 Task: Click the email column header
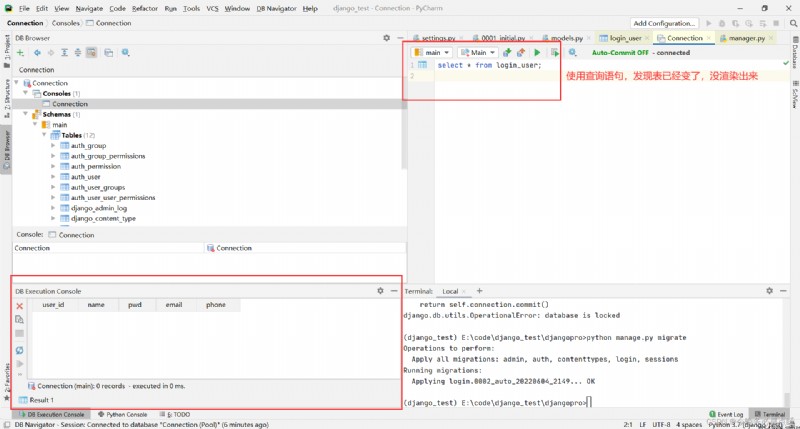coord(173,305)
